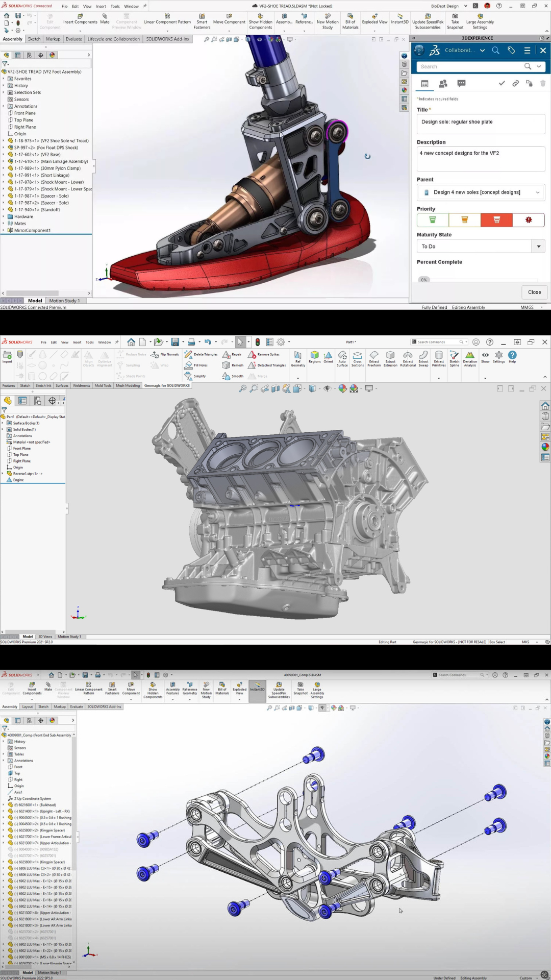Switch to Lifecycle and Collaboration tab

coord(113,39)
